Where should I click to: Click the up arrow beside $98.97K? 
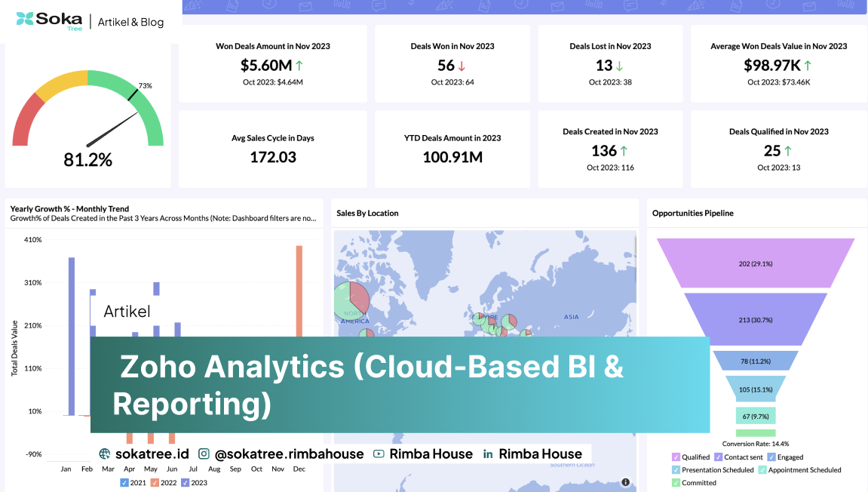tap(808, 66)
